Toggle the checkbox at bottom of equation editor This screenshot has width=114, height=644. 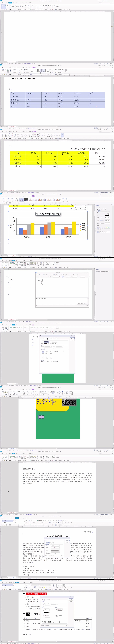pos(78,304)
